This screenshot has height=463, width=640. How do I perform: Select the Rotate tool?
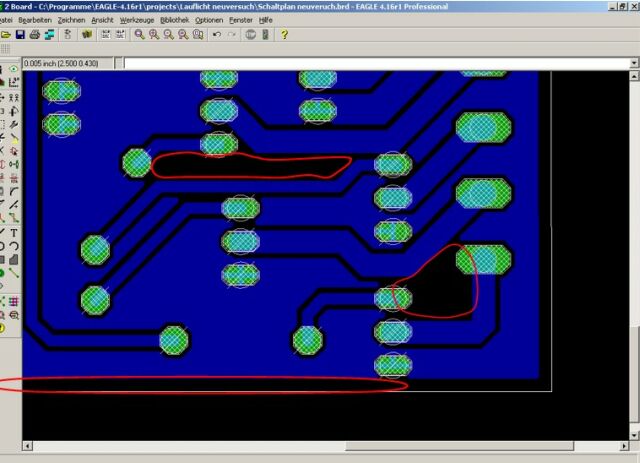pos(14,111)
